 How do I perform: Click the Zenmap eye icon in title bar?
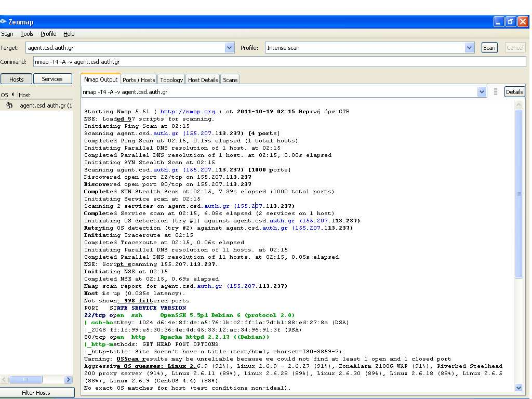(x=3, y=21)
